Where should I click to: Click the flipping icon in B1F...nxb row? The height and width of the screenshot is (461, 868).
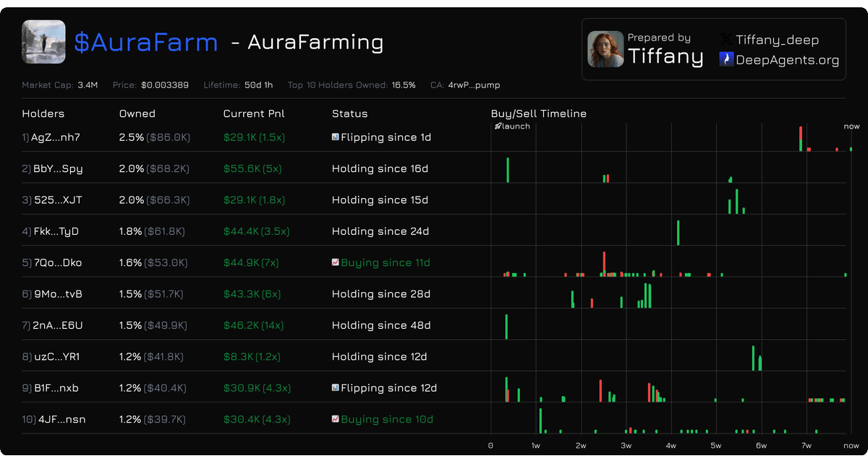336,387
